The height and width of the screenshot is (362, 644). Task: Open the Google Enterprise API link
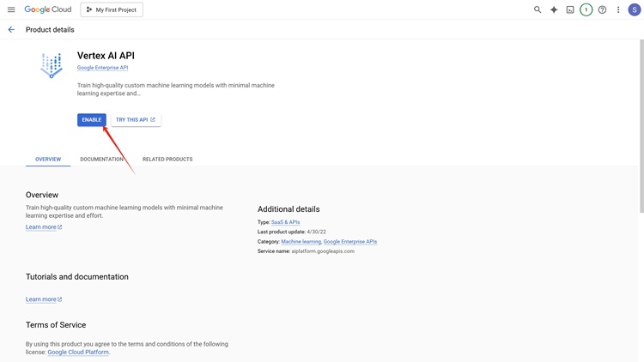point(103,68)
